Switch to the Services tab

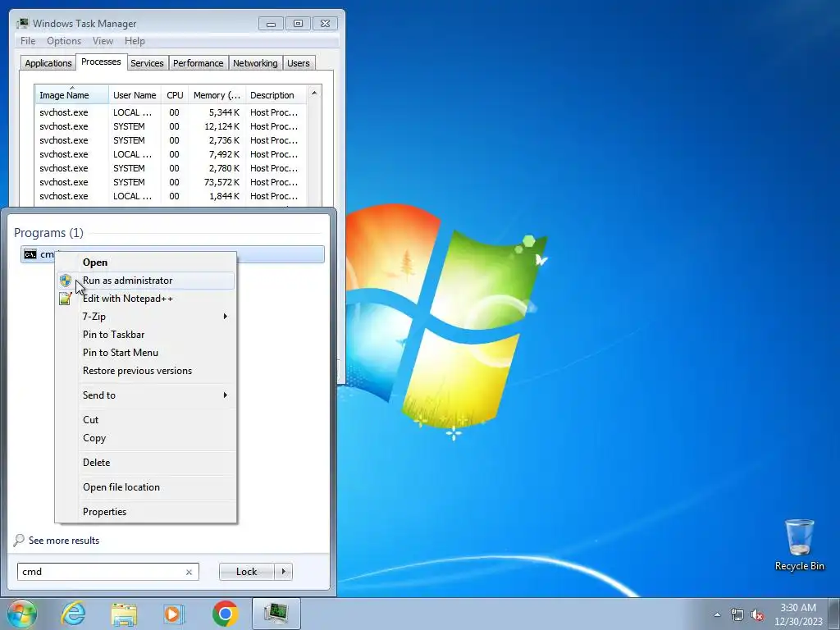click(147, 63)
